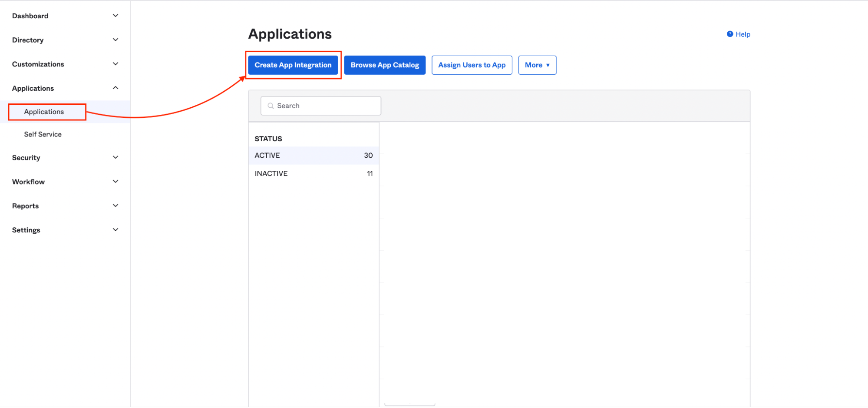Image resolution: width=868 pixels, height=408 pixels.
Task: Collapse the Applications section chevron
Action: (x=116, y=88)
